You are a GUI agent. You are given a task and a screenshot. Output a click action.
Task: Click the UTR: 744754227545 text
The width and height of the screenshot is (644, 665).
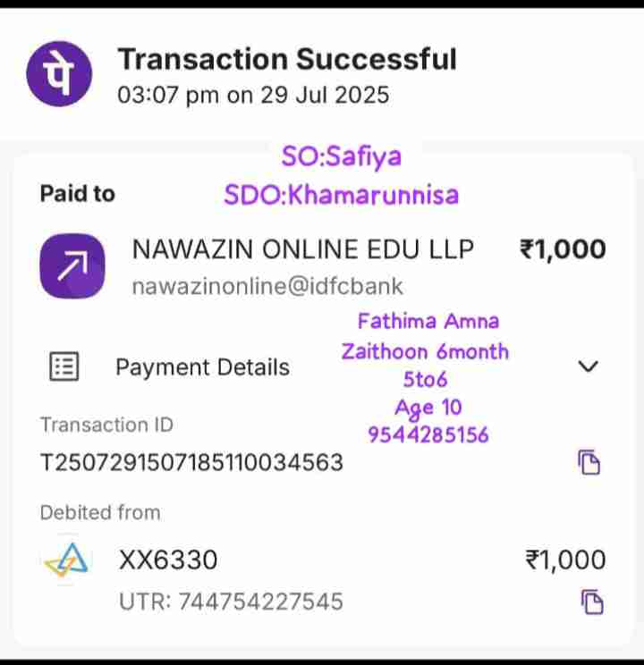(231, 602)
